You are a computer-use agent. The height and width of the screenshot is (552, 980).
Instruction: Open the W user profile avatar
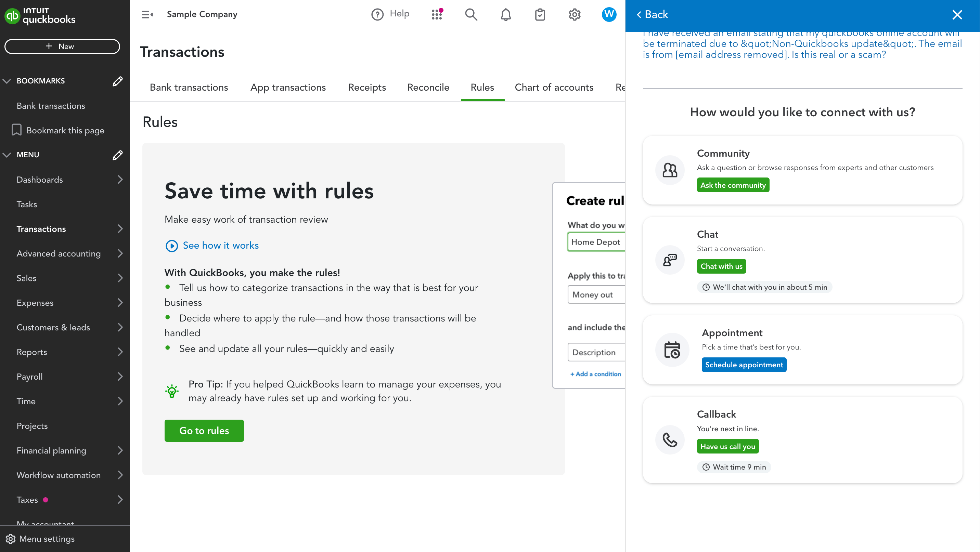point(609,14)
